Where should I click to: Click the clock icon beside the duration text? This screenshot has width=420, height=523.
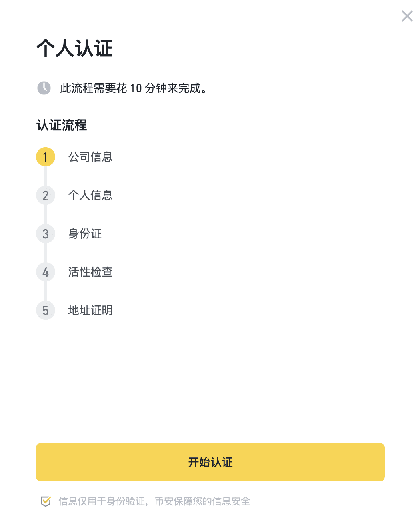coord(44,88)
